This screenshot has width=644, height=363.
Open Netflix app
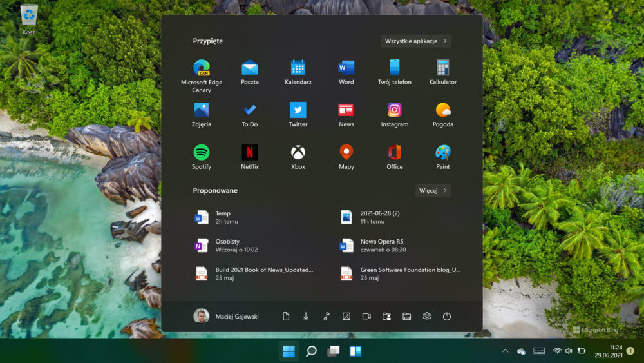250,157
